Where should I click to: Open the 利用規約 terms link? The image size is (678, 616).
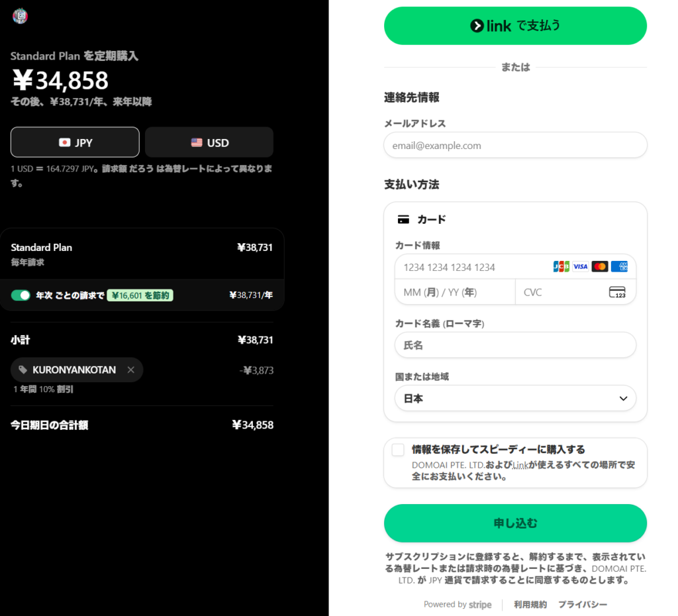[x=530, y=605]
